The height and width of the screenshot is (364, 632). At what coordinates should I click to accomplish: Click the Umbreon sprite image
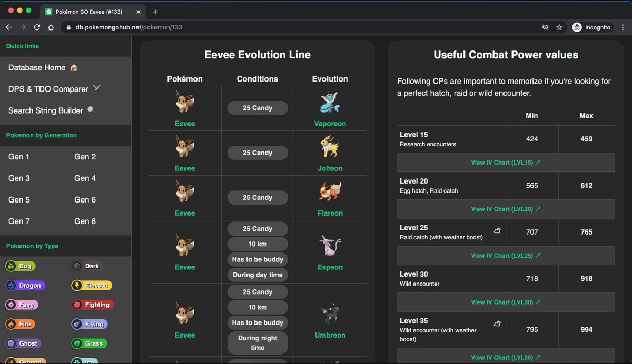coord(330,314)
